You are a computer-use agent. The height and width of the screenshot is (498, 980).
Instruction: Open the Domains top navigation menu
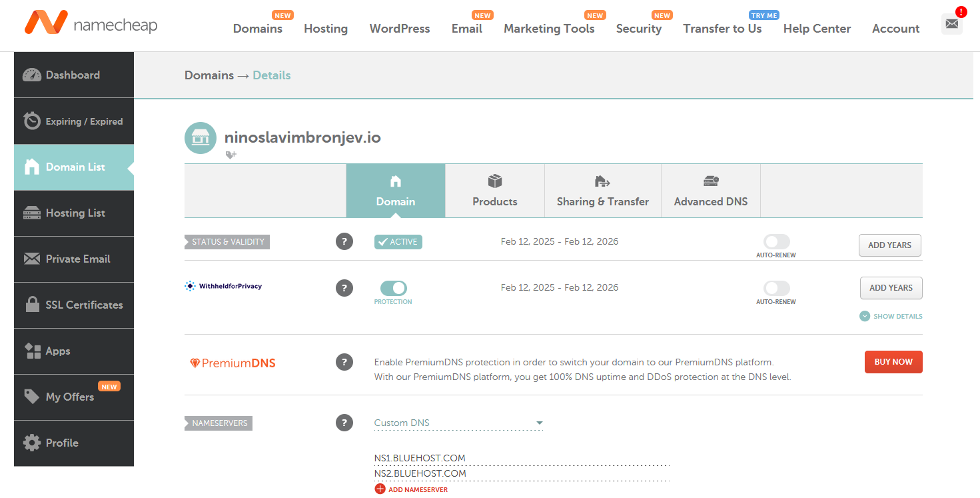pyautogui.click(x=258, y=29)
